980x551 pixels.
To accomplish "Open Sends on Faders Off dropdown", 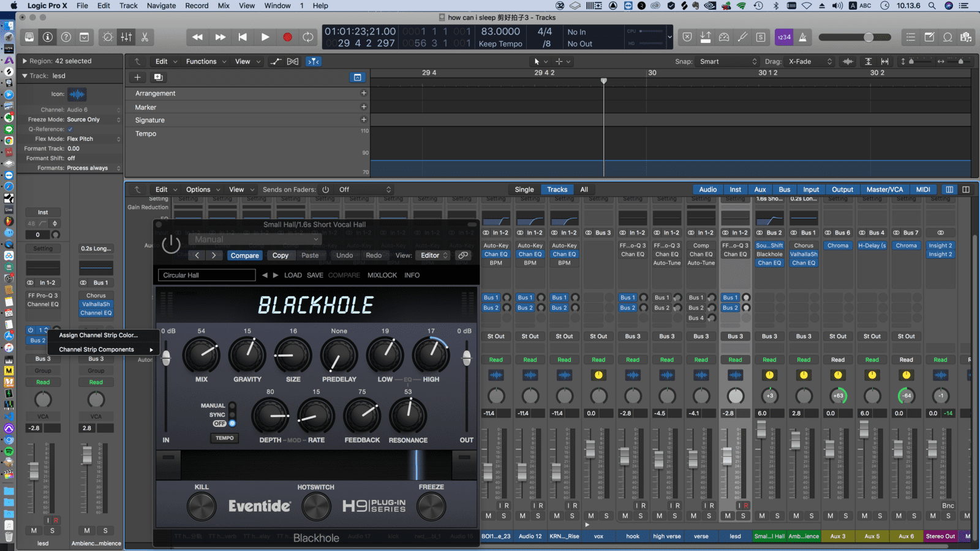I will [x=365, y=190].
